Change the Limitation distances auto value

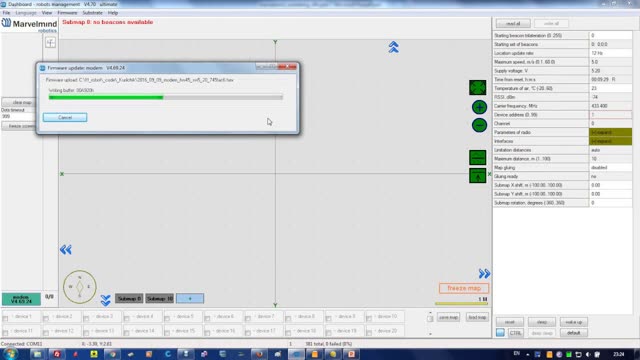point(610,150)
